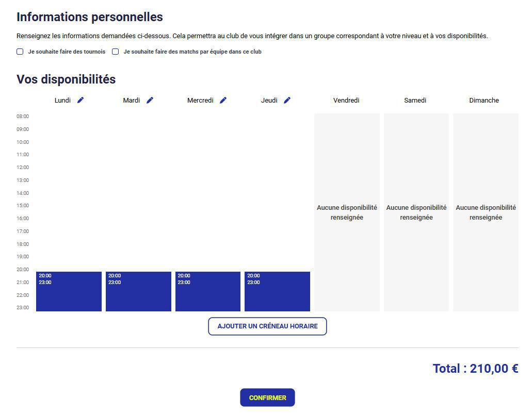Open the Mercredi edit pencil
Viewport: 532px width, 415px height.
tap(223, 100)
